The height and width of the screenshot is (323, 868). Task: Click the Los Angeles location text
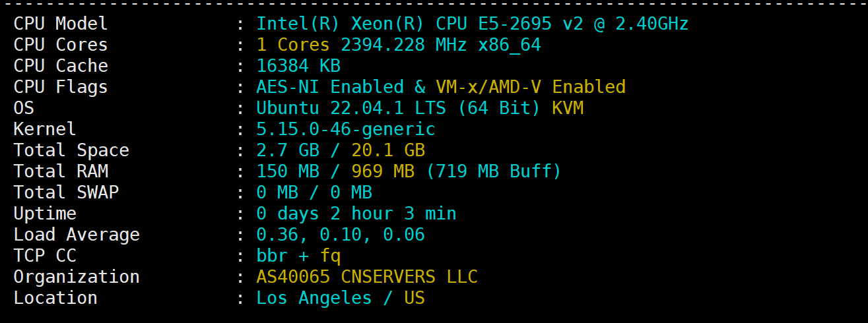pos(314,298)
